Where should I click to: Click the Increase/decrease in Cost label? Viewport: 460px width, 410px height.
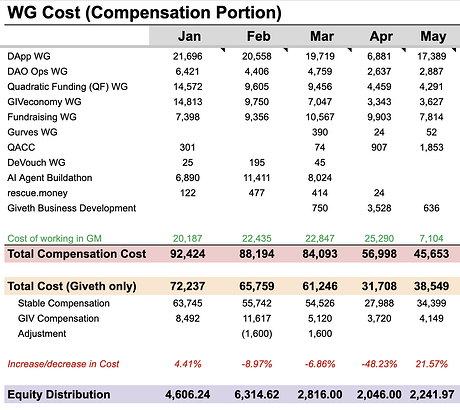point(63,364)
